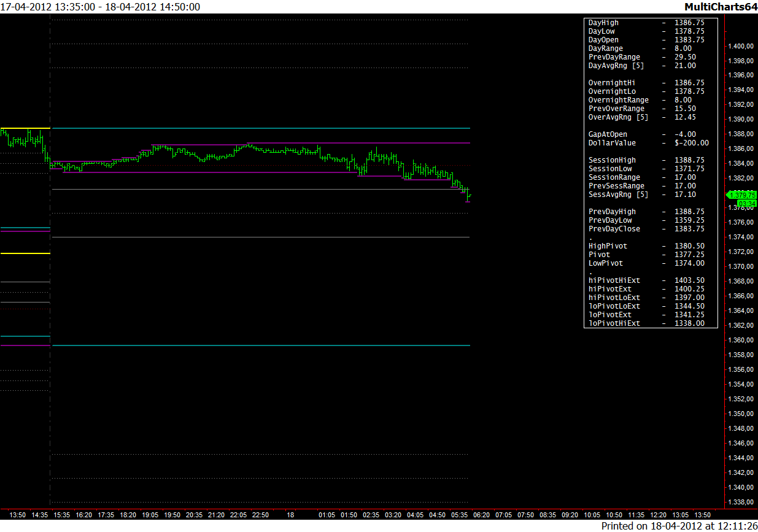
Task: Click the PrevDayRange row
Action: pyautogui.click(x=642, y=57)
